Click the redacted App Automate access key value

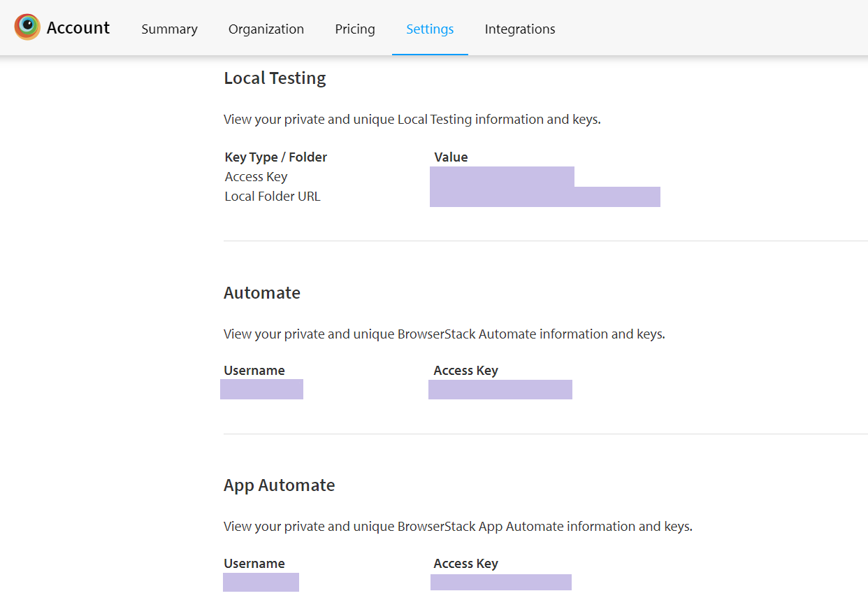tap(501, 582)
